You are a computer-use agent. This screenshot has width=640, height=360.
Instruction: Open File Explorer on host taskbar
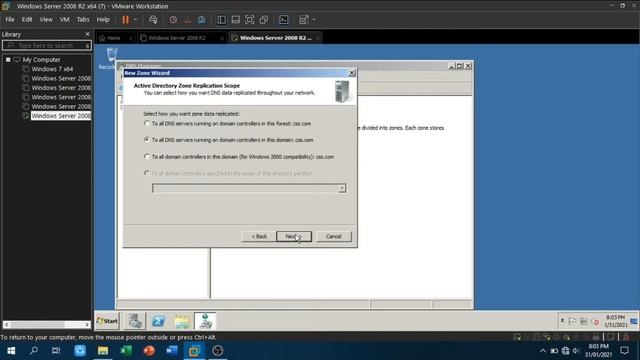tap(103, 351)
